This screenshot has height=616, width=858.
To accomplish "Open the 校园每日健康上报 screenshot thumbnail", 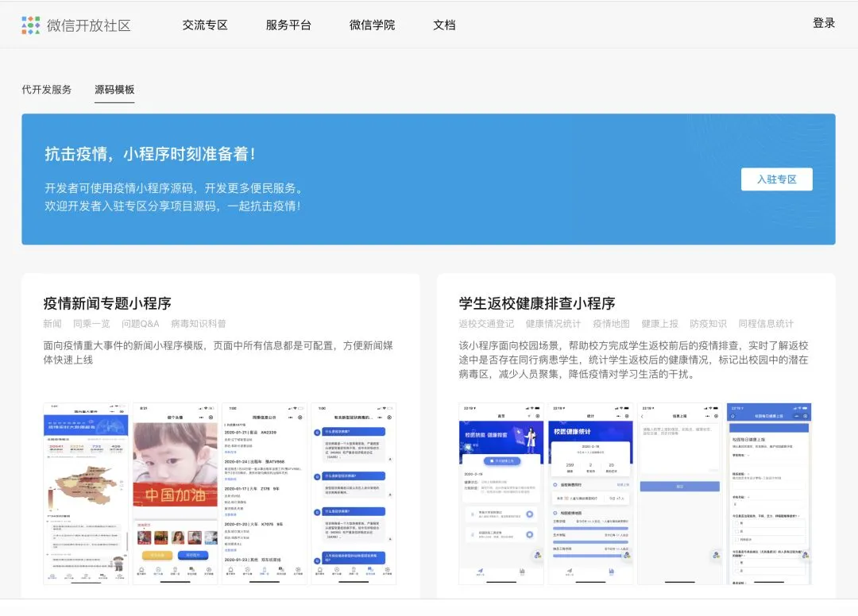I will (769, 494).
